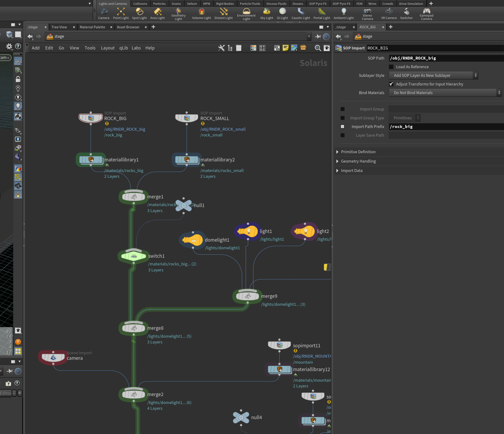Click the Oceans shelf tab
The height and width of the screenshot is (434, 504).
tap(298, 4)
